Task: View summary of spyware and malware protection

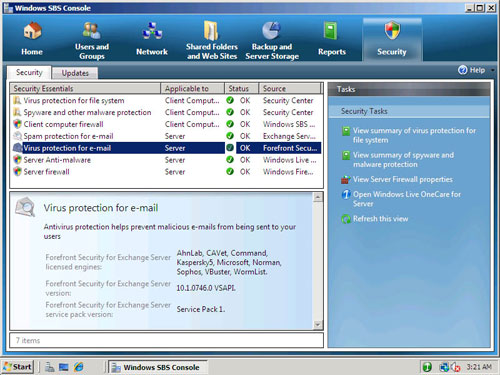Action: coord(403,160)
